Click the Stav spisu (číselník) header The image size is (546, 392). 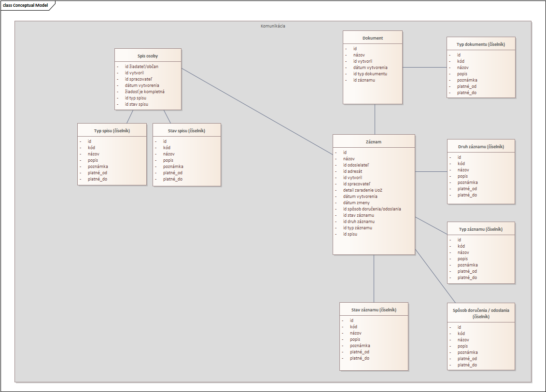coord(187,131)
